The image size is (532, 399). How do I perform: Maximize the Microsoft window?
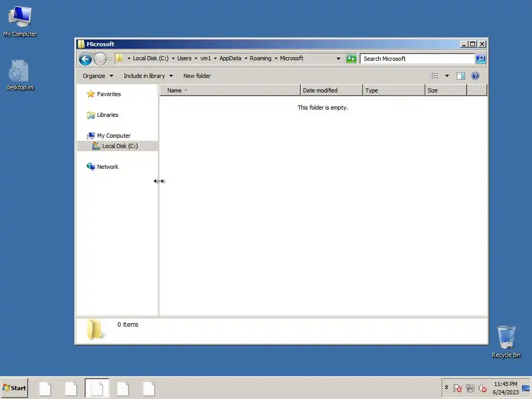pyautogui.click(x=473, y=44)
